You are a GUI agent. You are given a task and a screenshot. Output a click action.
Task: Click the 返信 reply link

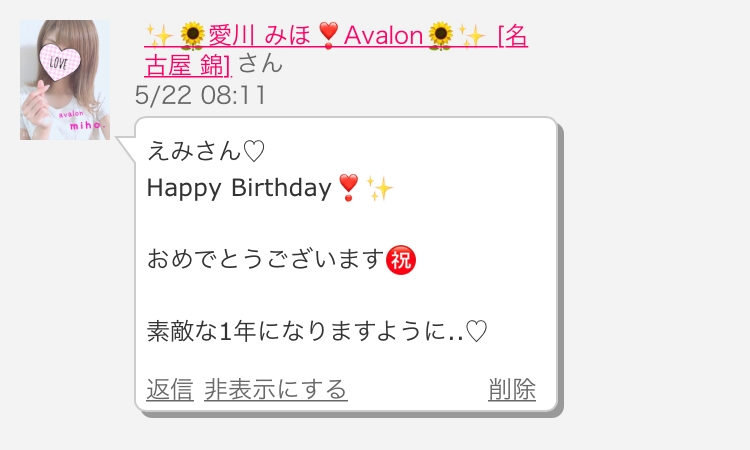170,389
